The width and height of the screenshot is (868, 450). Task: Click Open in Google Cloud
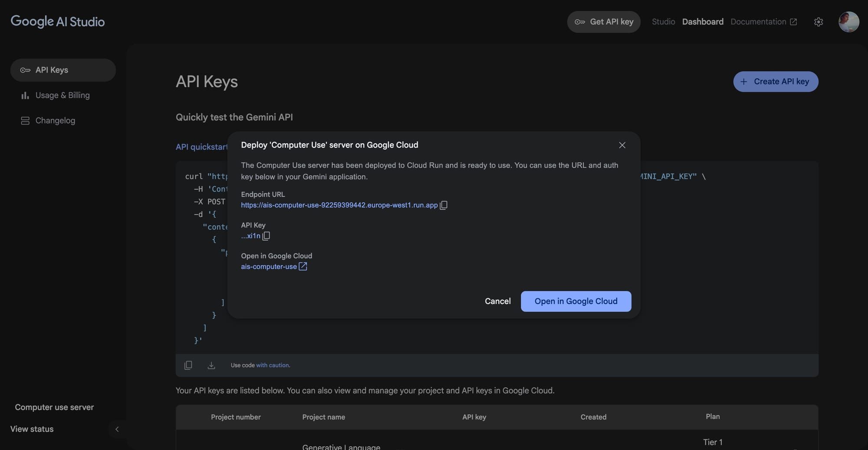[575, 301]
